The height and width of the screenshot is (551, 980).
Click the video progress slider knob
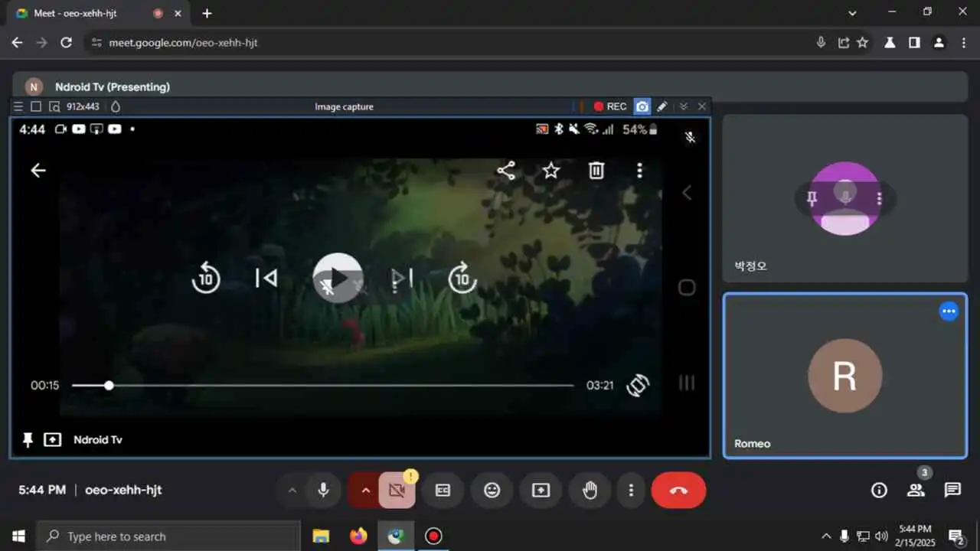click(109, 386)
